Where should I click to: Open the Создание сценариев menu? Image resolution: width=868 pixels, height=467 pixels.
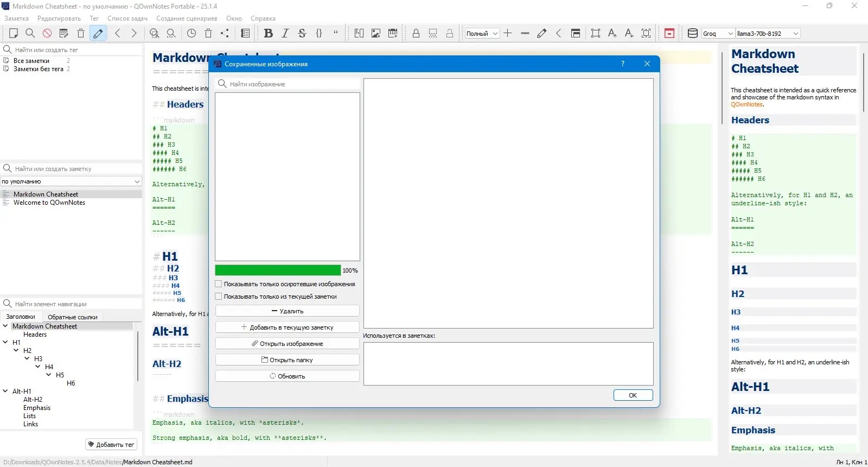(187, 18)
